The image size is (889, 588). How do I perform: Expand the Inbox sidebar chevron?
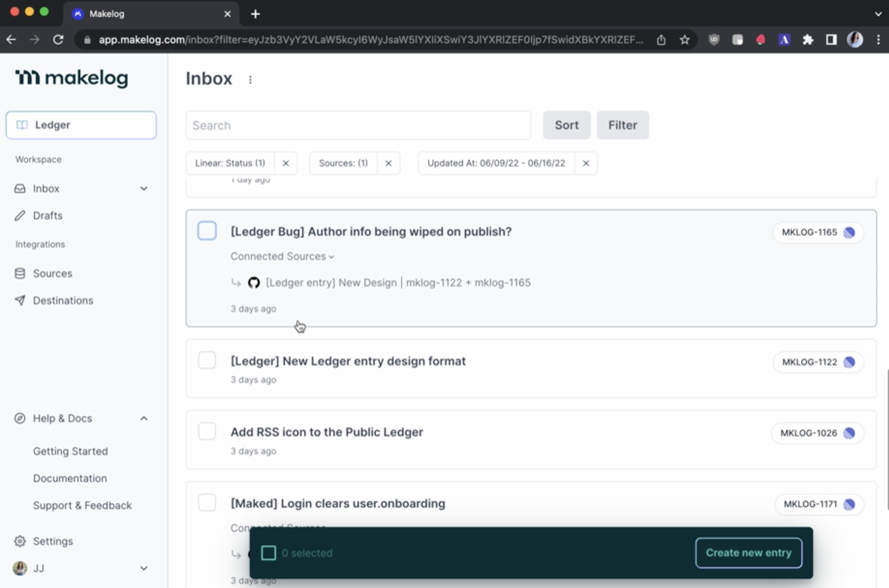click(x=144, y=189)
